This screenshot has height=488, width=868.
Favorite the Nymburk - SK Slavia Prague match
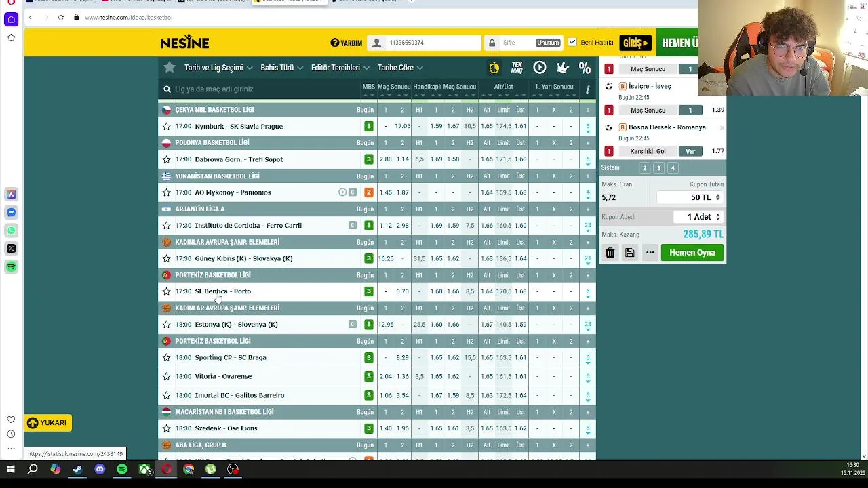tap(166, 127)
